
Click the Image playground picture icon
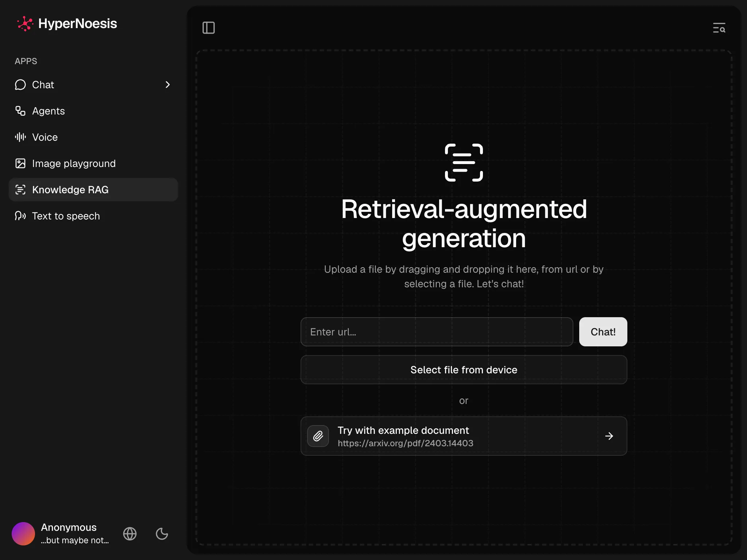pyautogui.click(x=20, y=163)
